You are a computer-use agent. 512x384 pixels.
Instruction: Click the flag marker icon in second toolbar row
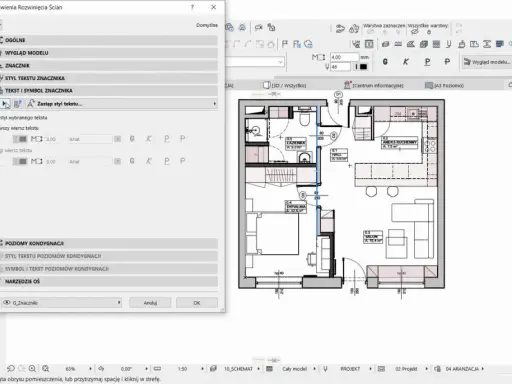click(x=285, y=44)
